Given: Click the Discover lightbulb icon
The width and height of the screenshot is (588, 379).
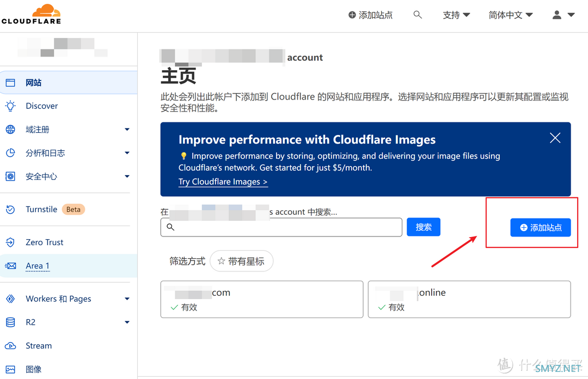Looking at the screenshot, I should (10, 106).
